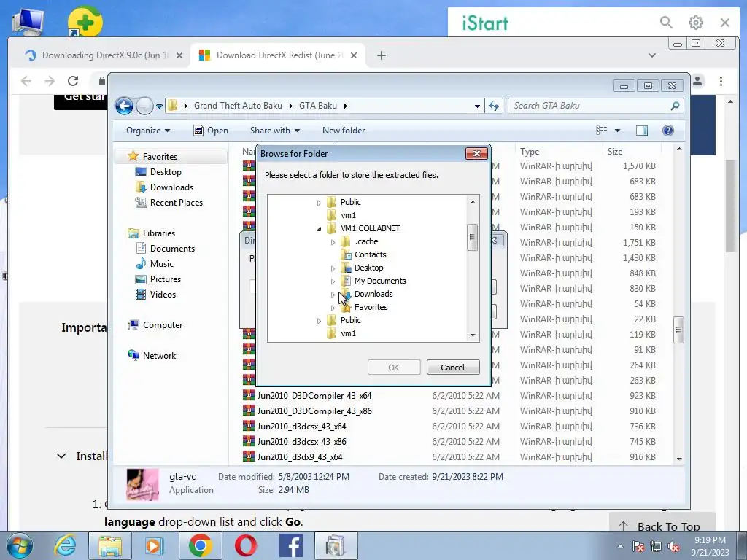Open Explorer help question mark icon
747x560 pixels.
coord(668,131)
